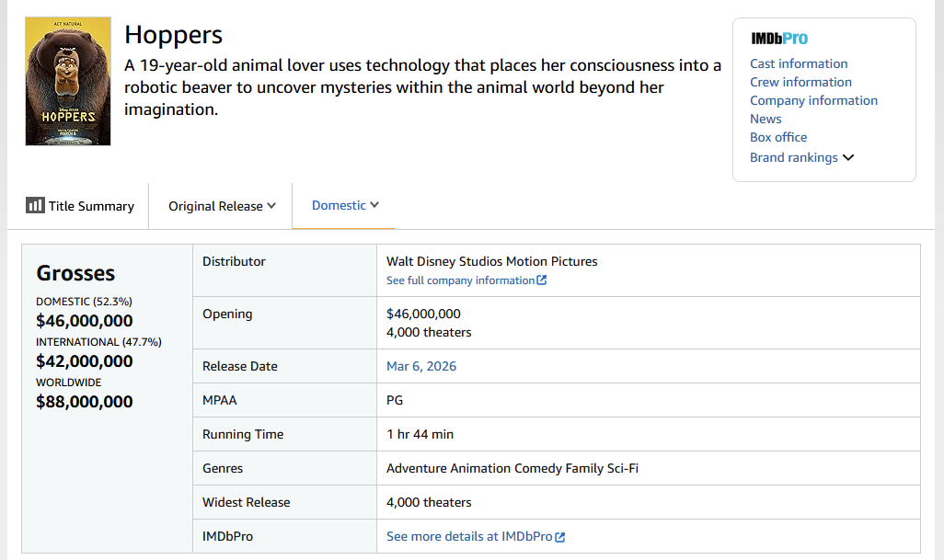Open 'See more details at IMDbPro' link
The image size is (944, 560).
(469, 536)
